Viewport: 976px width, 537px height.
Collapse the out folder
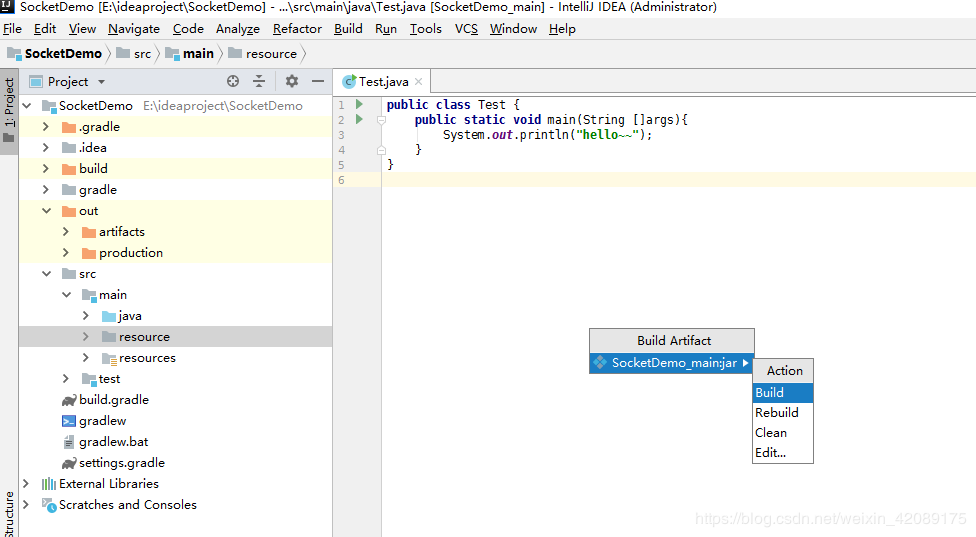pos(47,211)
